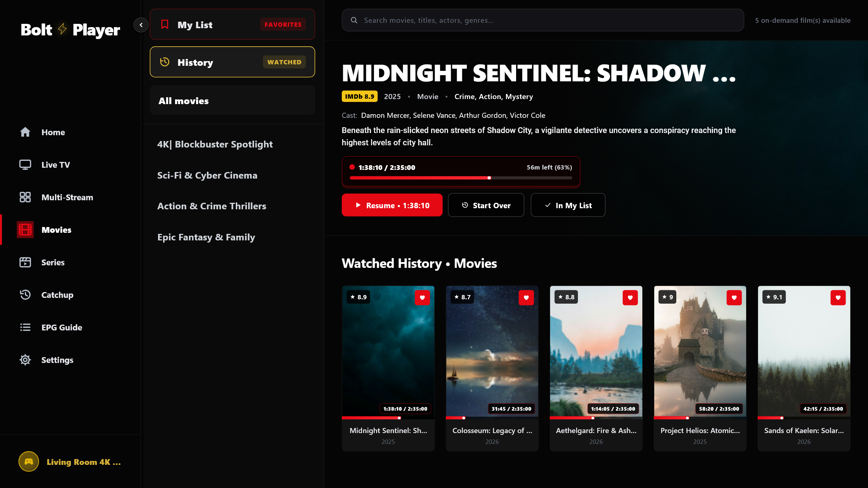This screenshot has width=868, height=488.
Task: Click '56m left (63%)' text
Action: (x=549, y=167)
